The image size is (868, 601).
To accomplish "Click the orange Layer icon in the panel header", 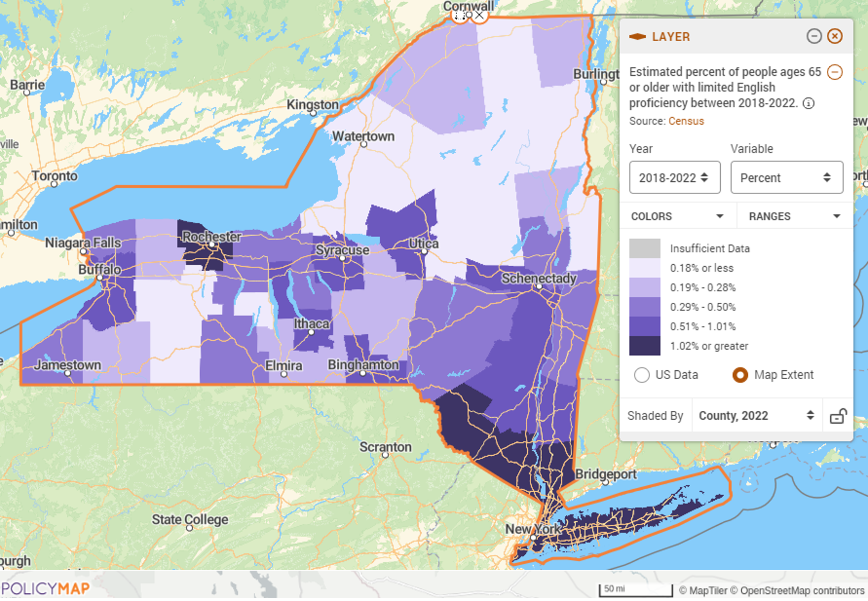I will coord(637,37).
